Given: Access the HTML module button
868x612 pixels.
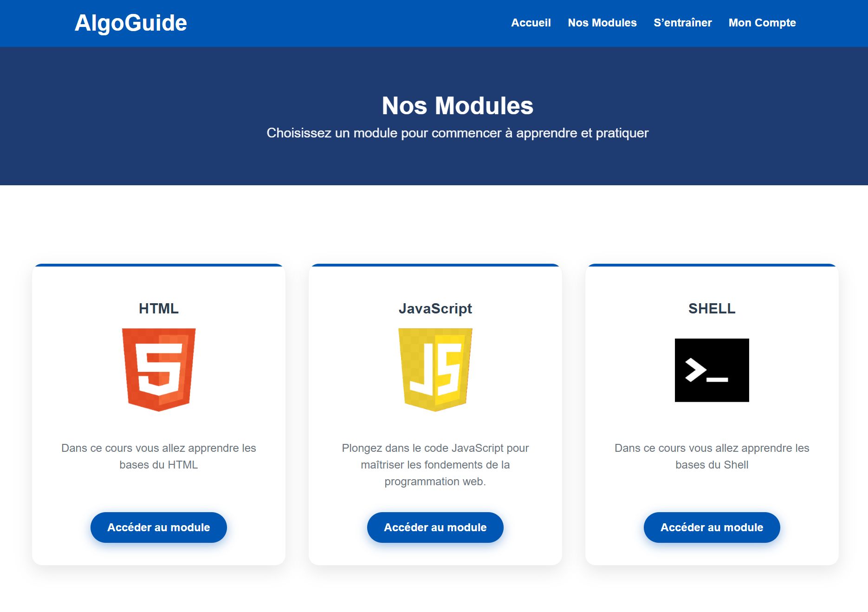Looking at the screenshot, I should (x=159, y=527).
